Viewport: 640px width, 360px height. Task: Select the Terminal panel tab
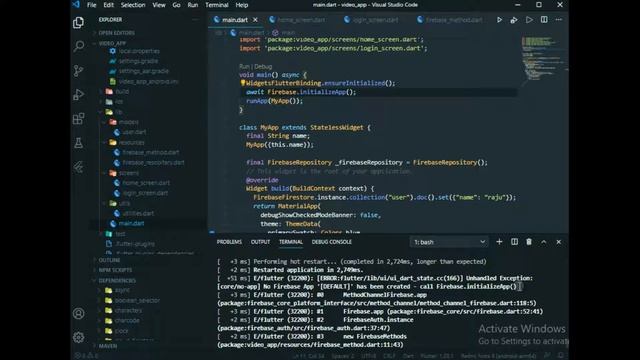pos(291,242)
